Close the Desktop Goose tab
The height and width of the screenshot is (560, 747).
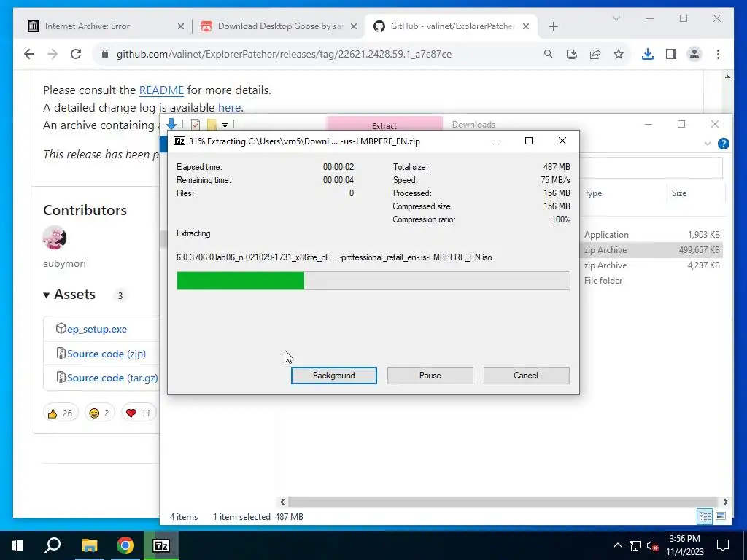pos(354,26)
